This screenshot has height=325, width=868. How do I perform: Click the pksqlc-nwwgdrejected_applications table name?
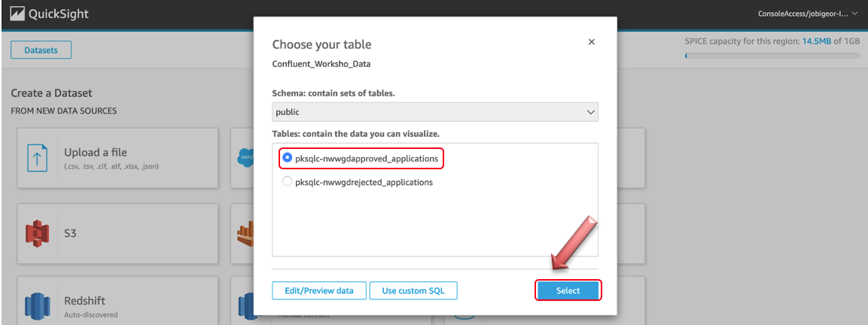pos(364,181)
